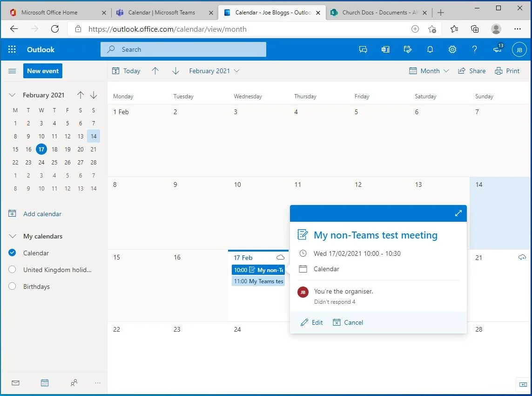
Task: Open the notifications bell
Action: pos(430,49)
